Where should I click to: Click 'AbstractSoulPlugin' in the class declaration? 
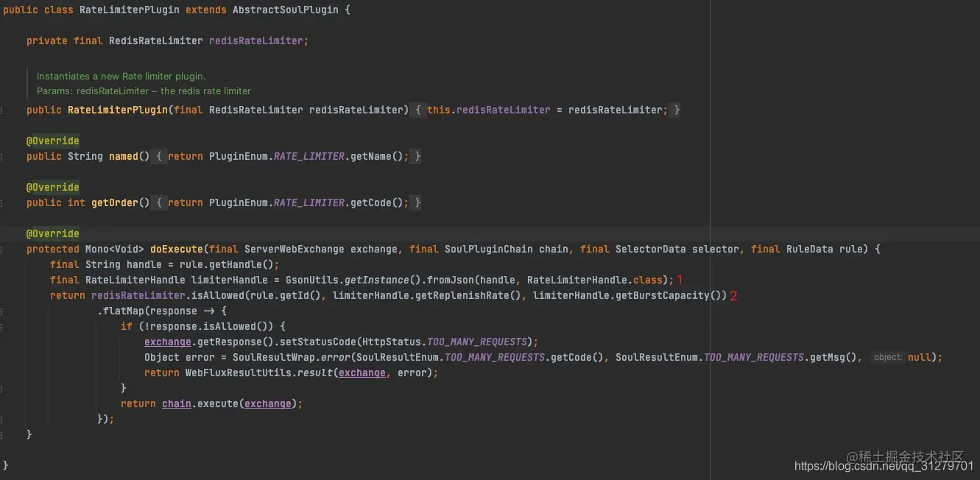point(285,10)
